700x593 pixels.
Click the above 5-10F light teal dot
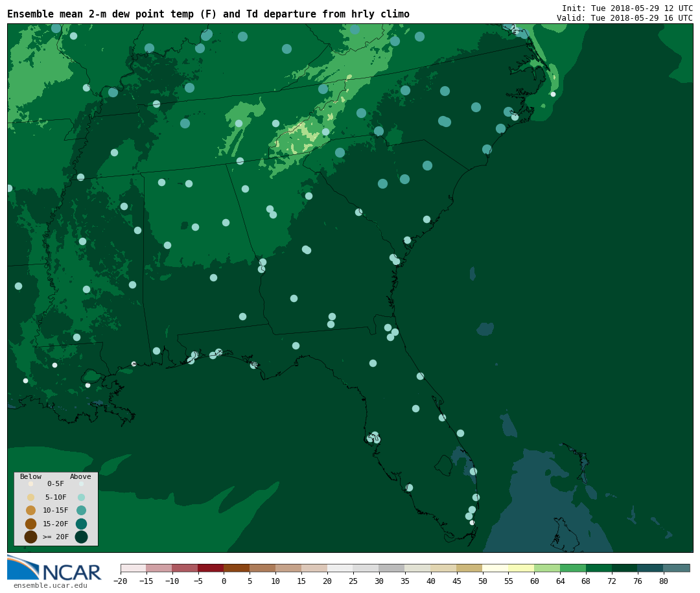(x=81, y=498)
